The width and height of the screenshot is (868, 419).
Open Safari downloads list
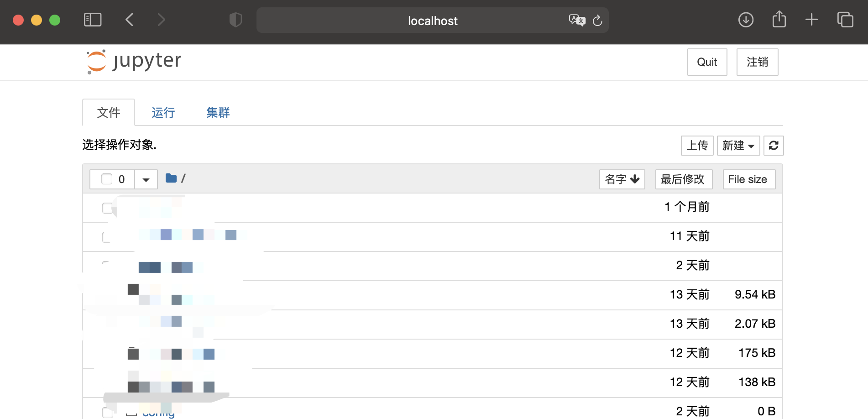[x=746, y=20]
